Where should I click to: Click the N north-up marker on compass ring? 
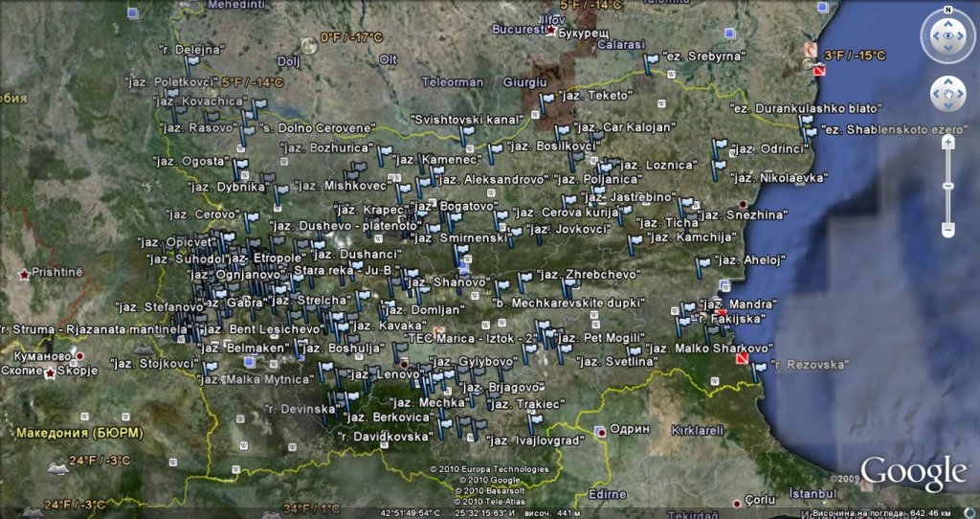pyautogui.click(x=948, y=11)
